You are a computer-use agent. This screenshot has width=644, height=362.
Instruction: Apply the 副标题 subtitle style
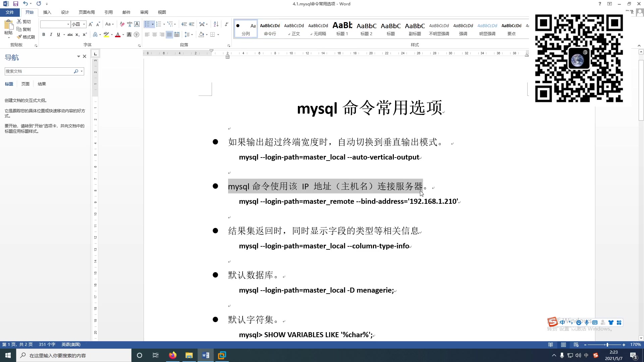[x=415, y=29]
